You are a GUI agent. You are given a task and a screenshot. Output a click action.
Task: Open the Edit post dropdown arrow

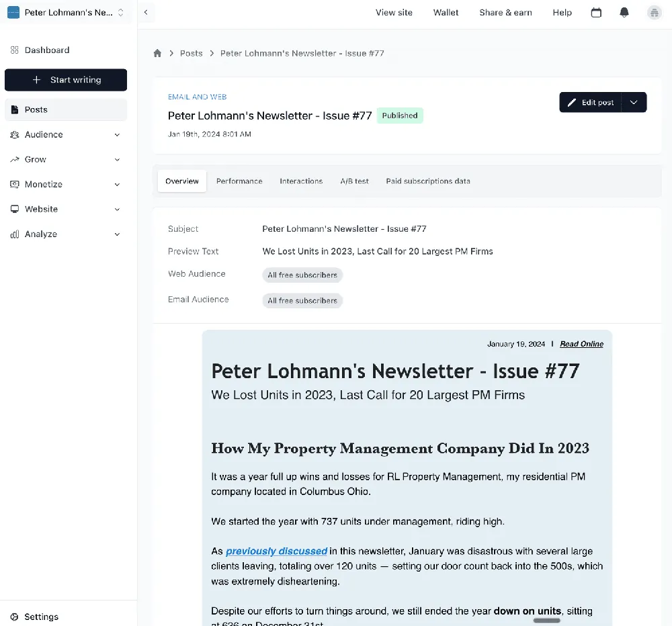click(x=634, y=102)
